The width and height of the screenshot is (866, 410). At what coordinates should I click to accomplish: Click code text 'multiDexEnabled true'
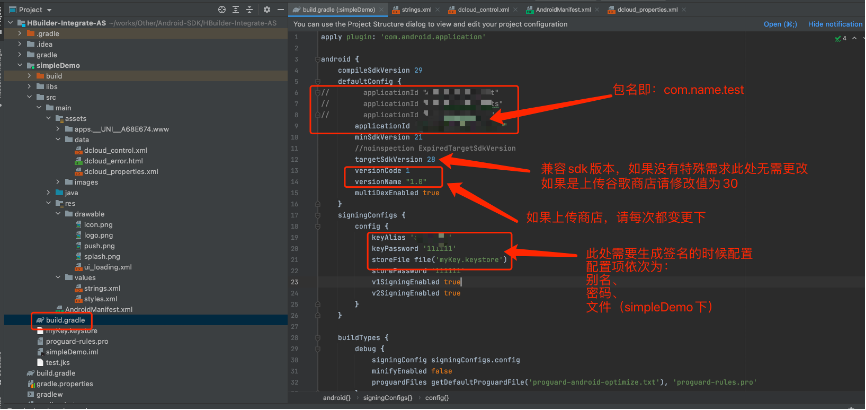point(397,193)
